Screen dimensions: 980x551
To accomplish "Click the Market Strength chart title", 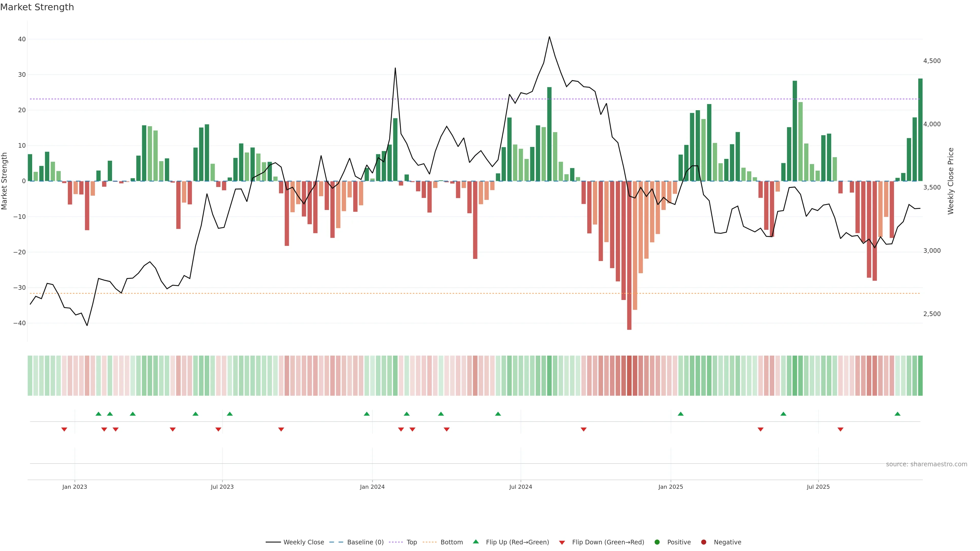I will point(37,7).
